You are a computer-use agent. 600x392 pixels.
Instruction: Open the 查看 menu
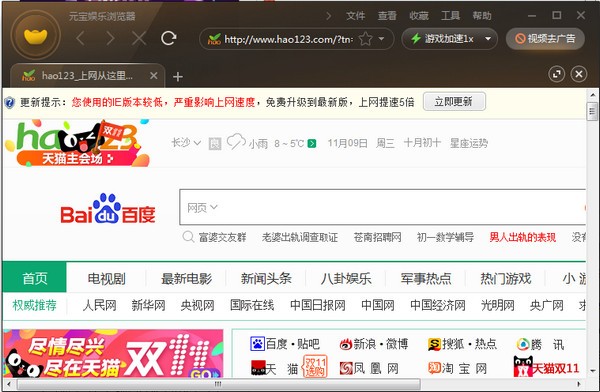[387, 16]
